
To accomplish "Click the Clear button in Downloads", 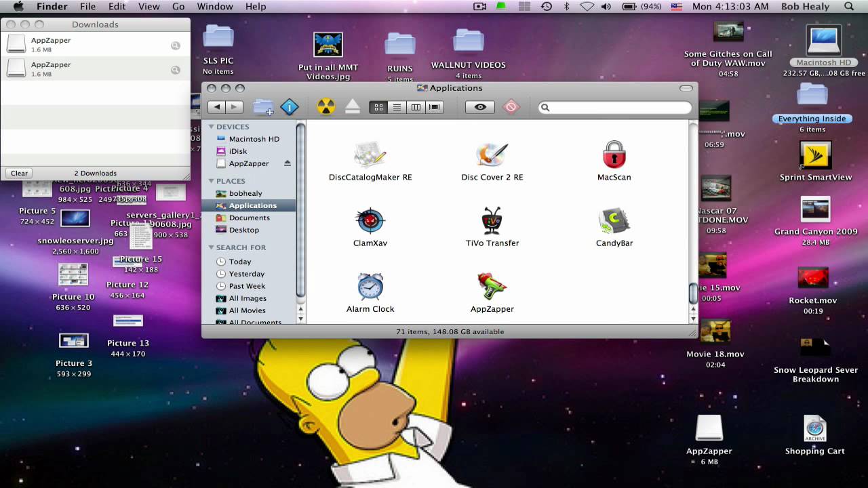I will click(x=19, y=173).
